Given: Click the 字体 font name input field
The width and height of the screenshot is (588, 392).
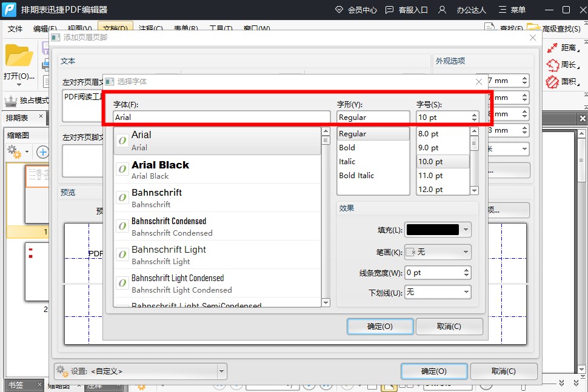Looking at the screenshot, I should coord(221,118).
